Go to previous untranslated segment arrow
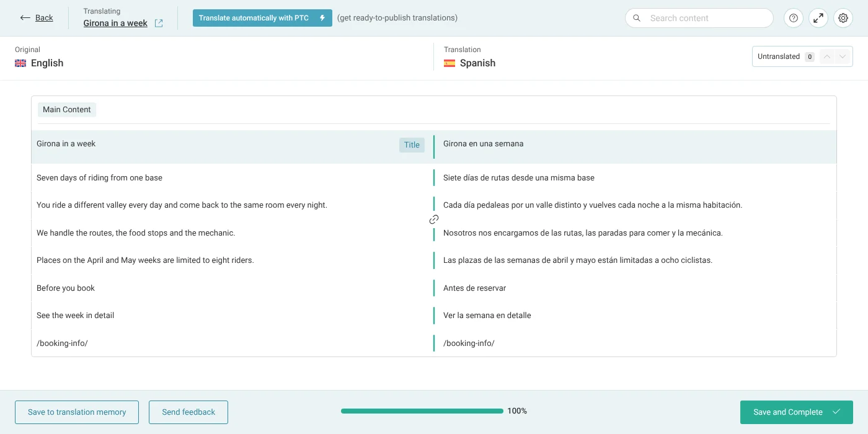868x434 pixels. coord(826,56)
